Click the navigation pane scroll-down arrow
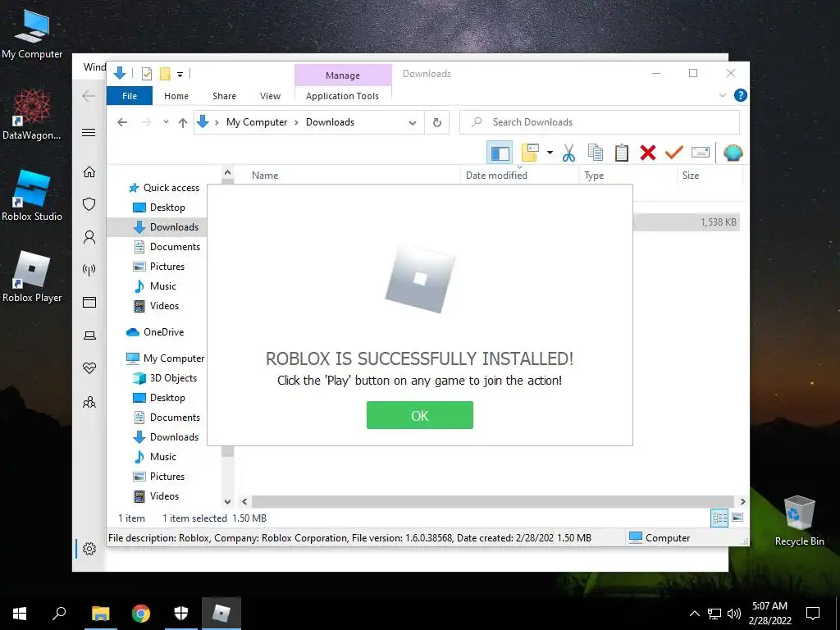Screen dimensions: 840x630 (228, 501)
